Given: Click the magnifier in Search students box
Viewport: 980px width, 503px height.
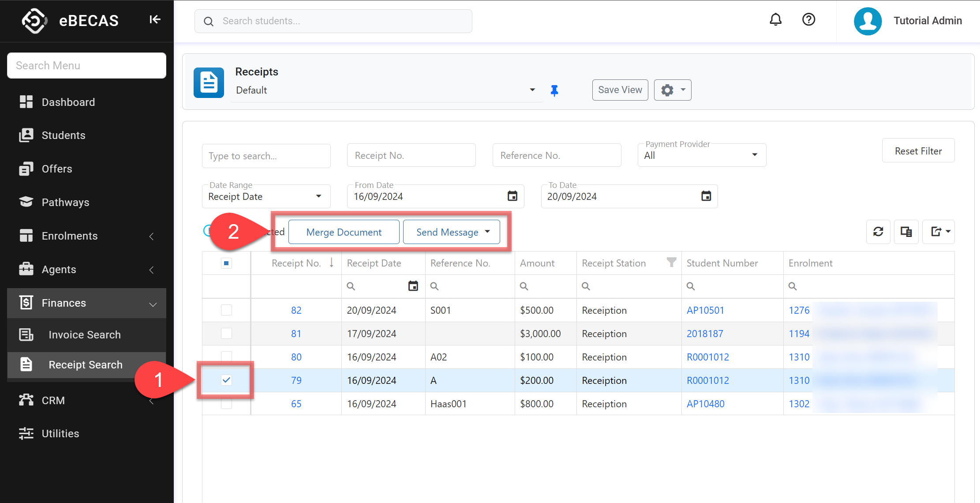Looking at the screenshot, I should [209, 21].
